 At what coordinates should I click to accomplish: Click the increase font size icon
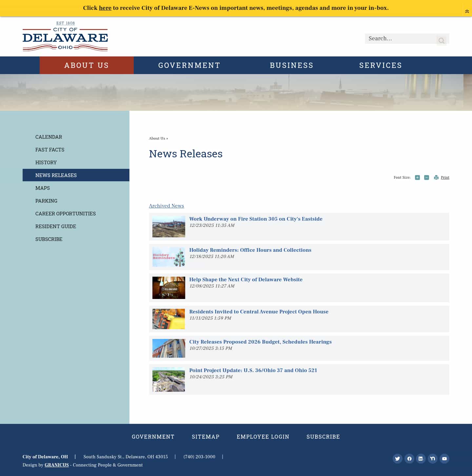point(417,177)
